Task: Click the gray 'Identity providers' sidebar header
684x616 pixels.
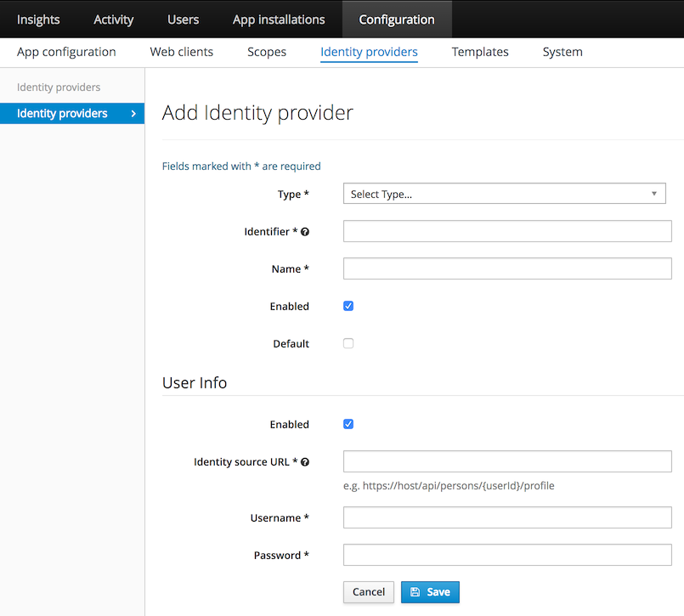Action: tap(59, 88)
